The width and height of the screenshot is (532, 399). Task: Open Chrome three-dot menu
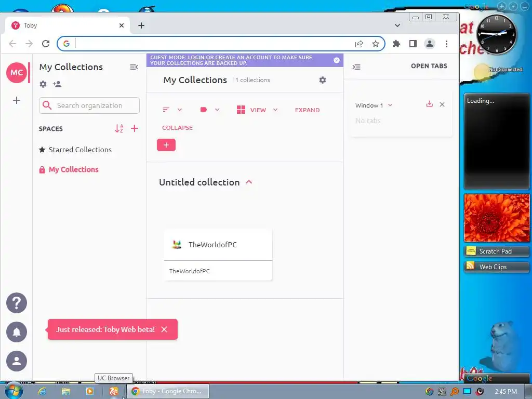446,44
